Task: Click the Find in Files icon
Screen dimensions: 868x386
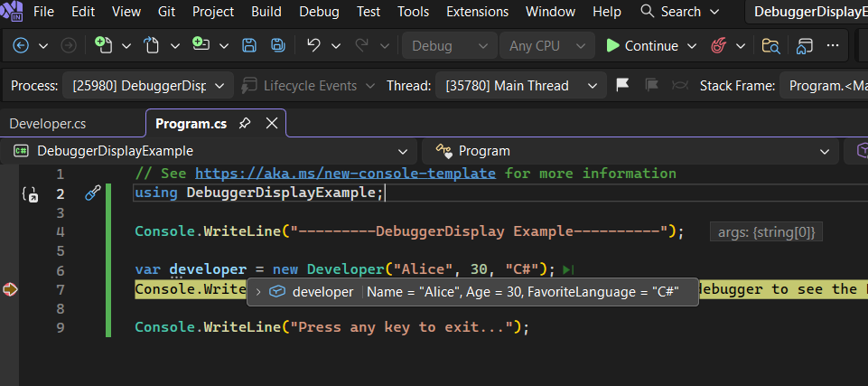Action: [770, 45]
